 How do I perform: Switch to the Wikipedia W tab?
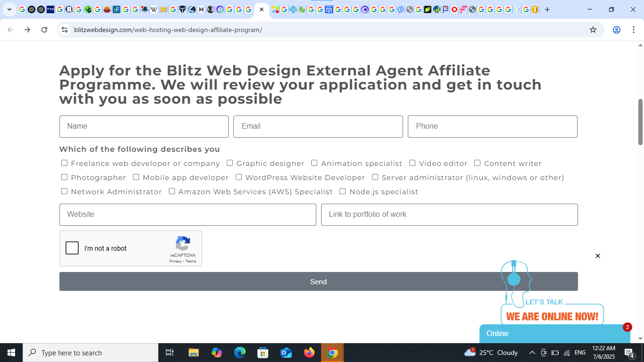click(154, 9)
